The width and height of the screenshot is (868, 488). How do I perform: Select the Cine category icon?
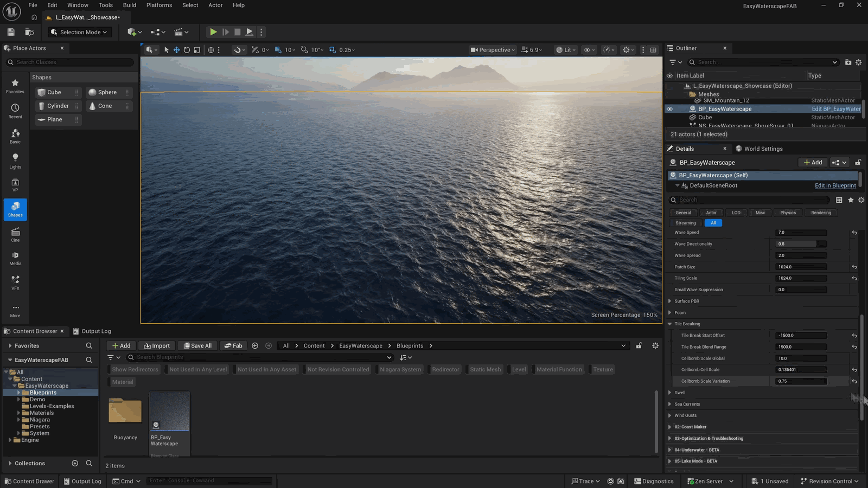click(x=15, y=235)
